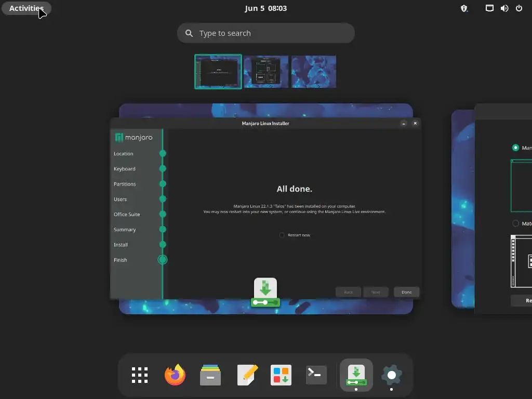Select the Install step in sidebar

[x=121, y=245]
